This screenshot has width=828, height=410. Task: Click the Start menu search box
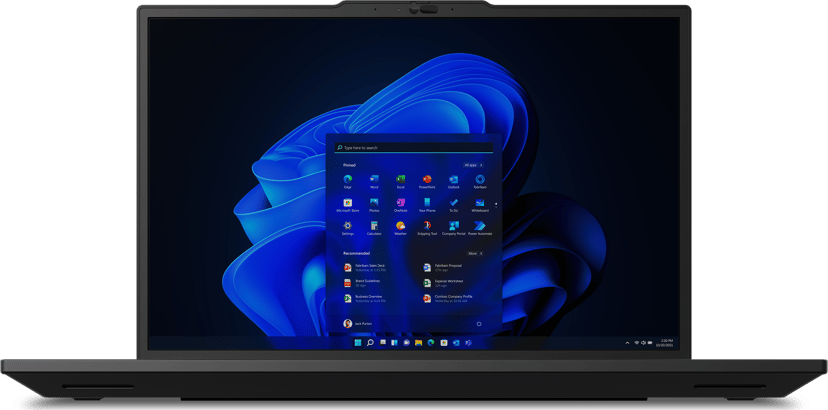(413, 148)
